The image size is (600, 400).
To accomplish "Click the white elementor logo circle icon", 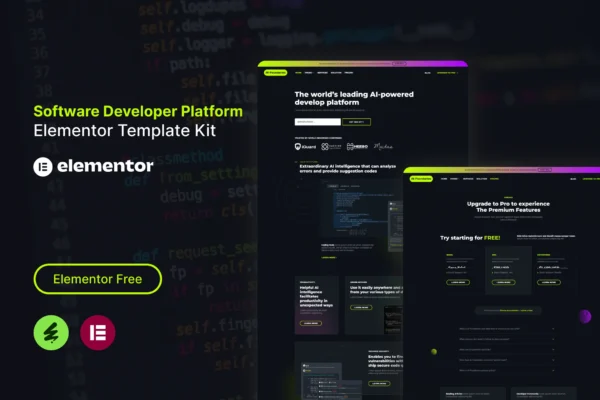I will 43,167.
